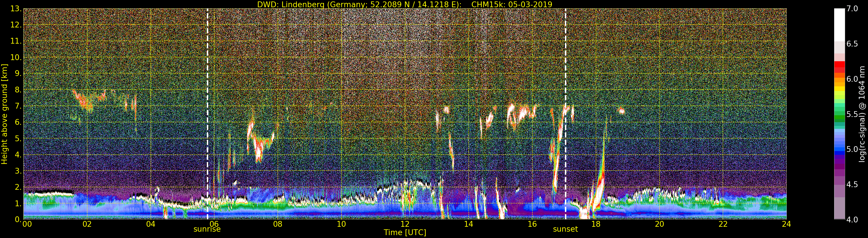This screenshot has height=238, width=868.
Task: Click the time axis tick label 18
Action: (596, 224)
